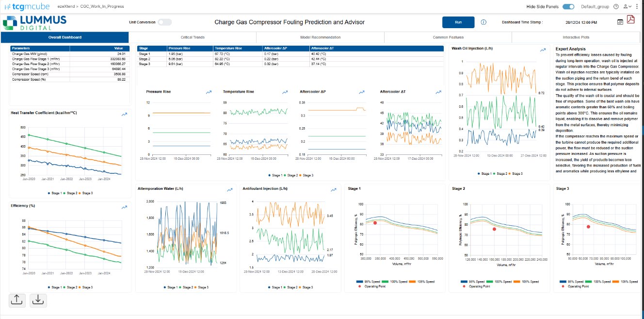Toggle Stage 2 legend in Efficiency chart
Viewport: 644px width, 319px height.
[71, 287]
